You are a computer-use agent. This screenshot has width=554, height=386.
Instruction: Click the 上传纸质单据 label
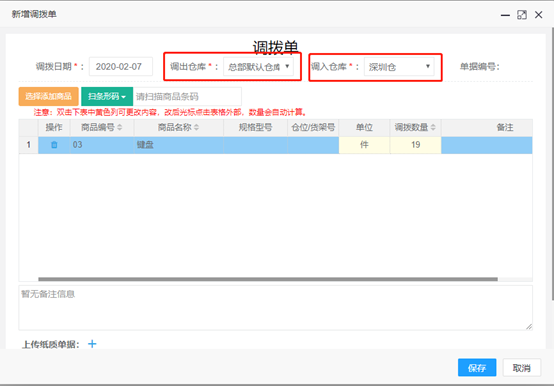tap(51, 344)
